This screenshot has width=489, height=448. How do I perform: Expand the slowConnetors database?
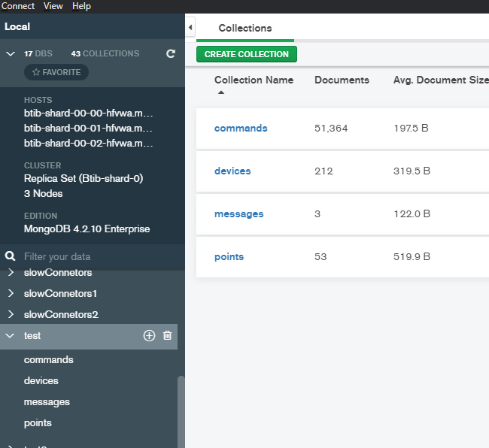[11, 272]
